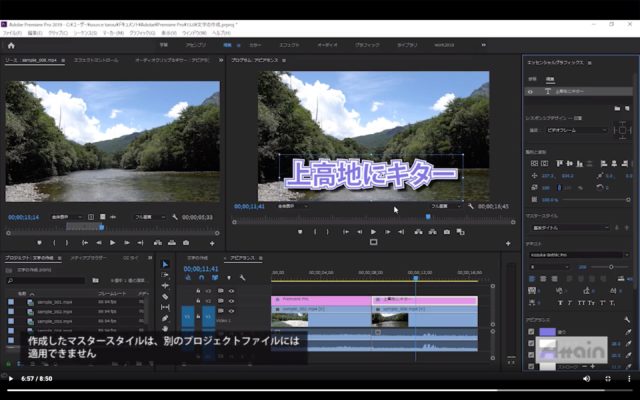Select the Ripple Edit tool
640x400 pixels.
click(165, 286)
